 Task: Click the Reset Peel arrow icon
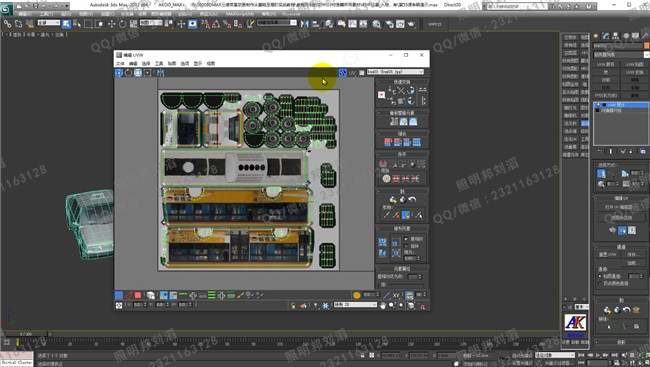(412, 200)
